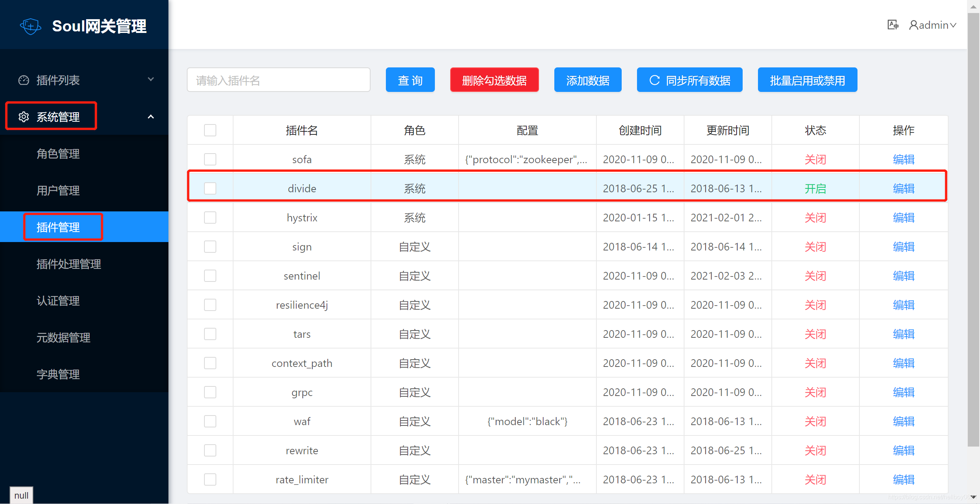
Task: Click 编辑 link for the hystrix row
Action: tap(903, 218)
